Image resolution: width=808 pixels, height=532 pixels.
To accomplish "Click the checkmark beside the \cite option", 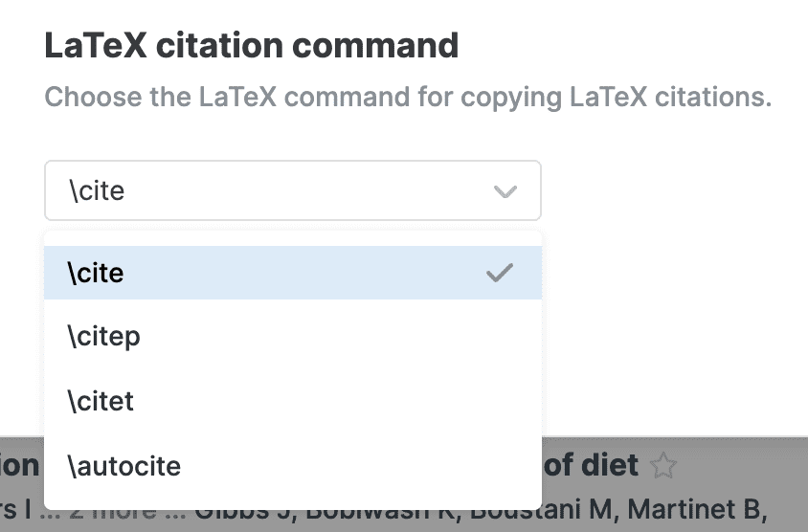I will pyautogui.click(x=499, y=274).
